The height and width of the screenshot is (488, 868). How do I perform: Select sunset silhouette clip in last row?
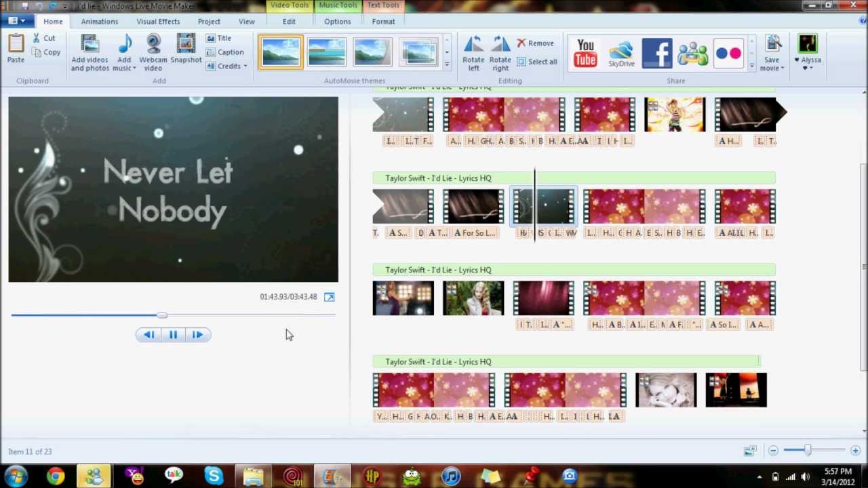click(x=736, y=390)
